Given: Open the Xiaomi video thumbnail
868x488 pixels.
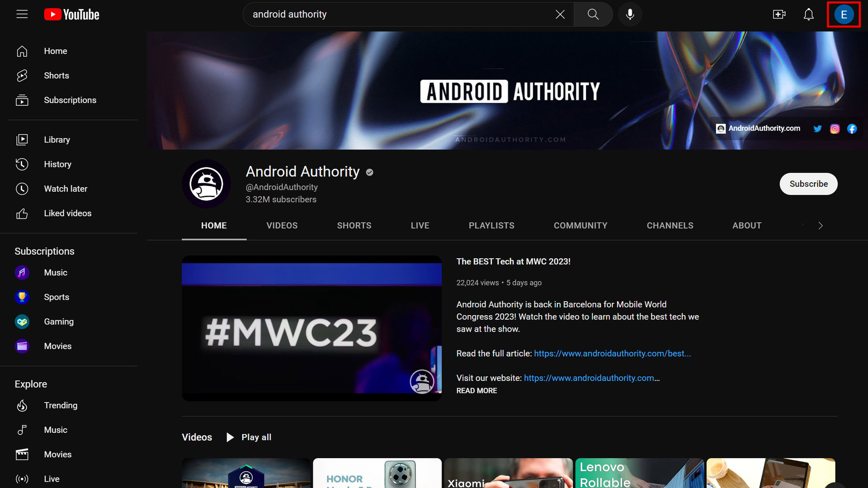Looking at the screenshot, I should coord(508,473).
